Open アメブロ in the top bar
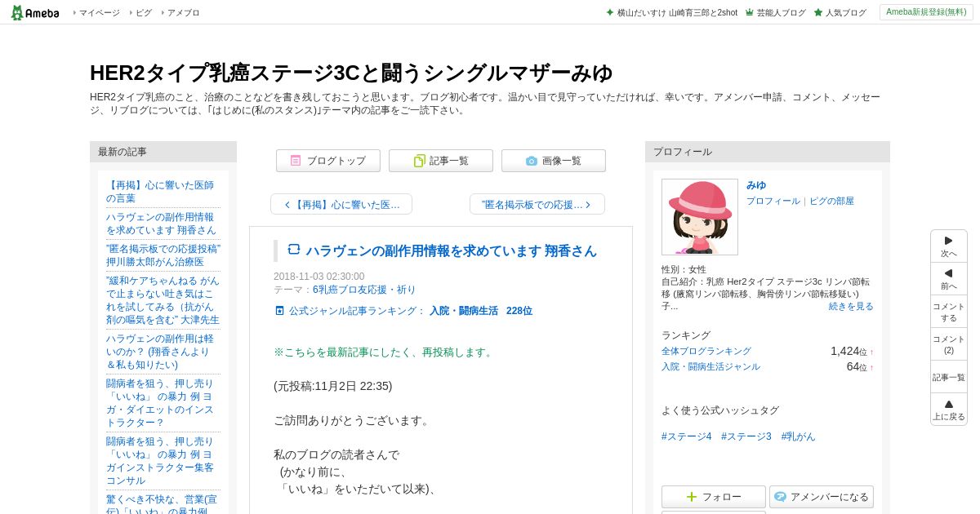The width and height of the screenshot is (980, 514). point(183,13)
